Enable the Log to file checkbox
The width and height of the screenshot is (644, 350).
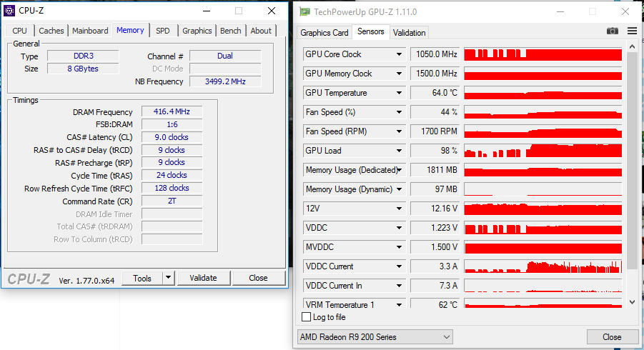click(306, 316)
